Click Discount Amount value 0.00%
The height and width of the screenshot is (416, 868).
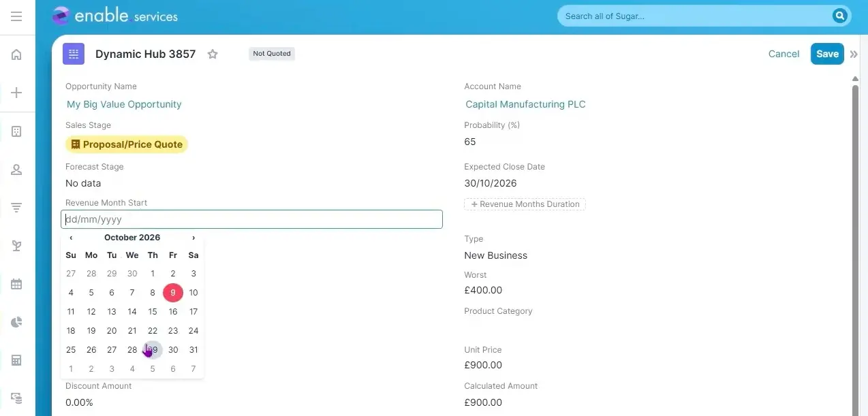click(x=79, y=402)
